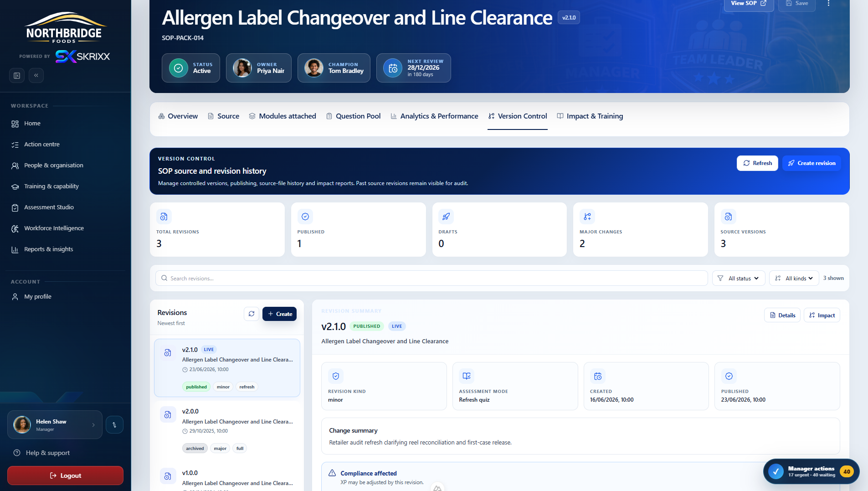Viewport: 868px width, 491px height.
Task: Click the Refresh button in banner
Action: click(x=757, y=163)
